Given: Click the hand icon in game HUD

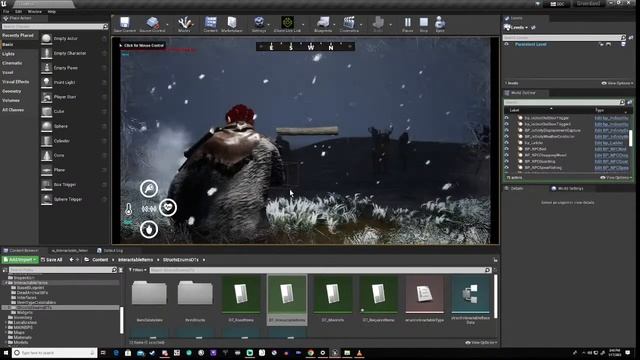Looking at the screenshot, I should [149, 229].
